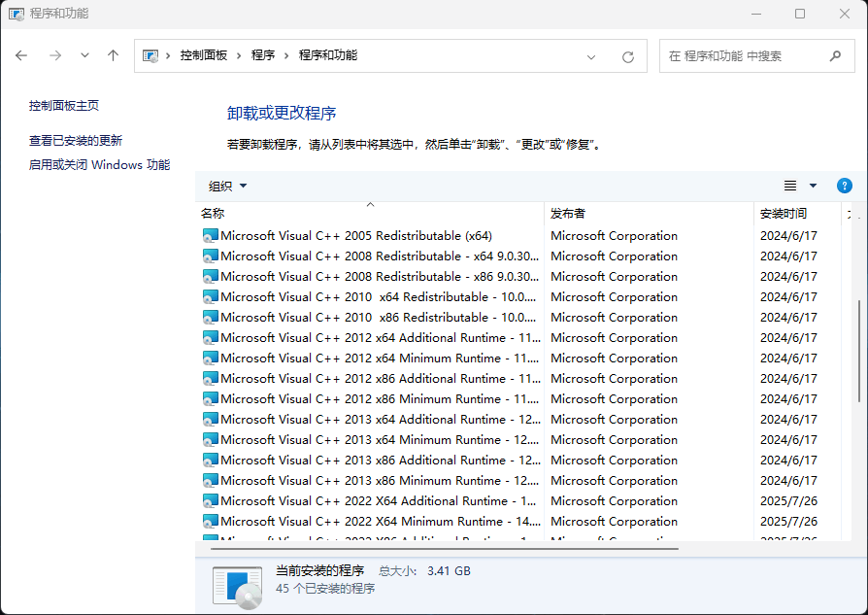Click the back navigation arrow

(21, 56)
